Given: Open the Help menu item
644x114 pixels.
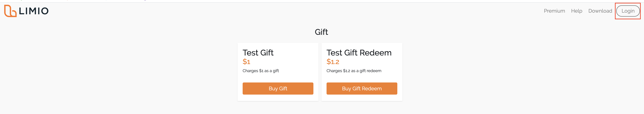Looking at the screenshot, I should [577, 11].
